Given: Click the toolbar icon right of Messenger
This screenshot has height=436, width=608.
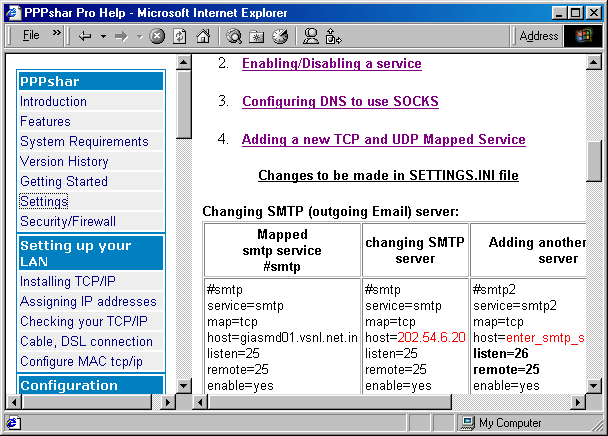Looking at the screenshot, I should (333, 36).
